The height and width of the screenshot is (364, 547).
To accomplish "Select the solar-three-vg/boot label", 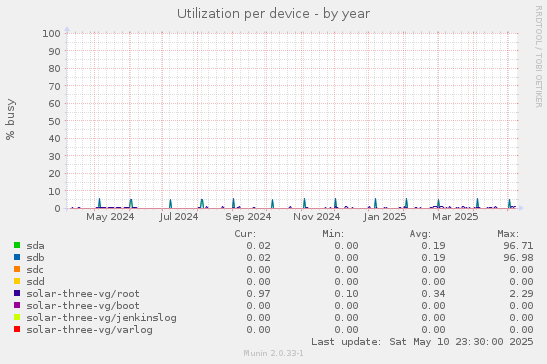I will [83, 305].
